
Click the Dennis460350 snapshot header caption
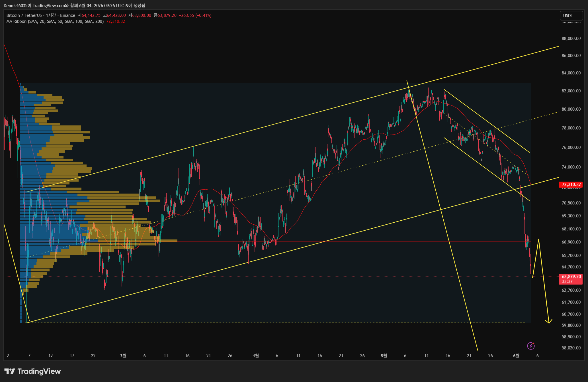pyautogui.click(x=75, y=5)
